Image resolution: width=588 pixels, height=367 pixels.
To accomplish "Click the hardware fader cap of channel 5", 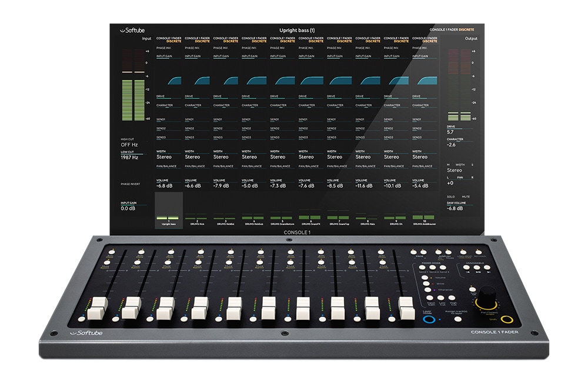I will (235, 308).
